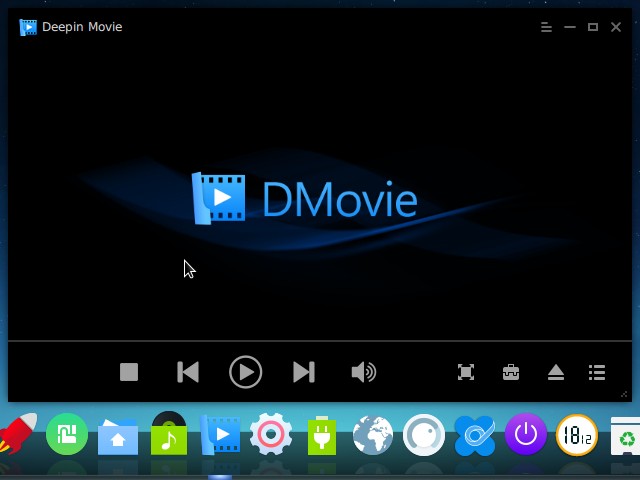Open the Deepin Movie main menu

(546, 27)
